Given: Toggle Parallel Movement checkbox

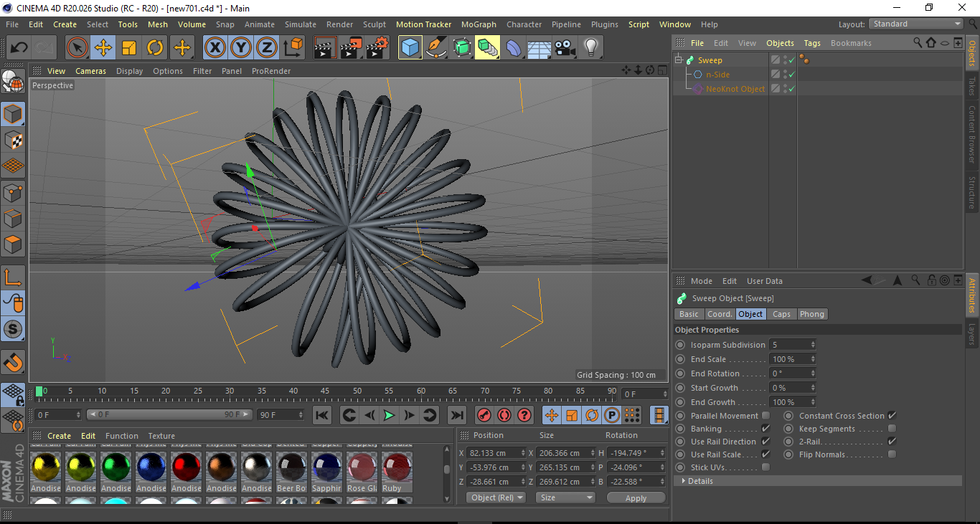Looking at the screenshot, I should pos(765,416).
